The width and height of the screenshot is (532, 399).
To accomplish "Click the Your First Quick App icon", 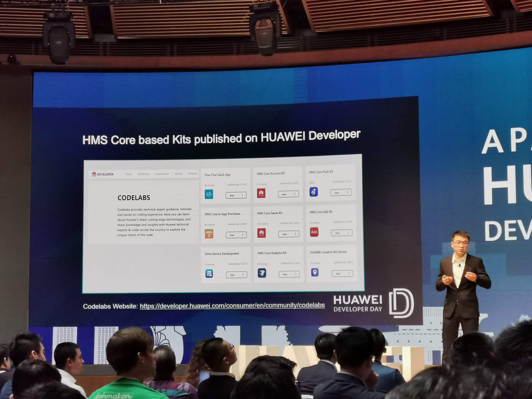I will click(x=209, y=194).
